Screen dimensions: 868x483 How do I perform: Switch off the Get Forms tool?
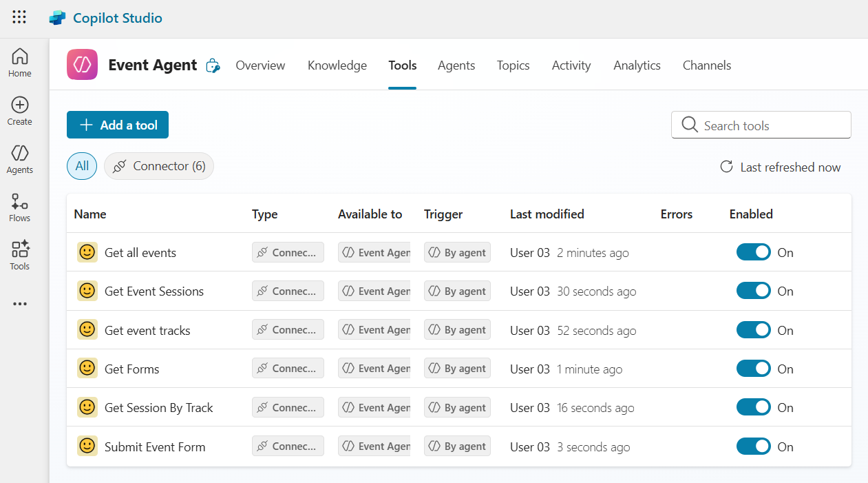click(x=754, y=368)
